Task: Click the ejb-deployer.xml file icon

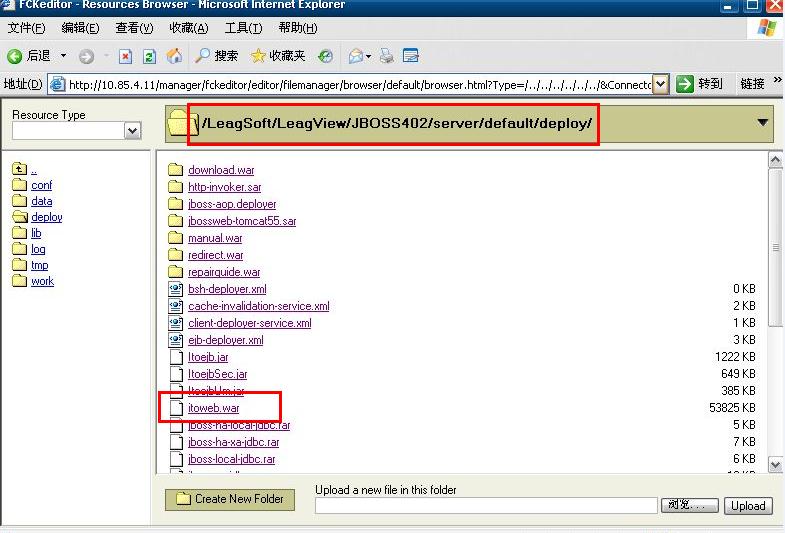Action: [175, 340]
